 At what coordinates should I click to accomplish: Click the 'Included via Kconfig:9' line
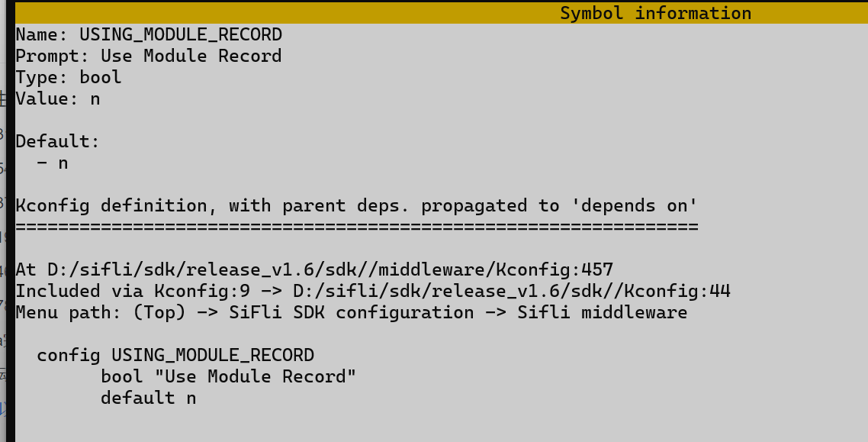372,291
